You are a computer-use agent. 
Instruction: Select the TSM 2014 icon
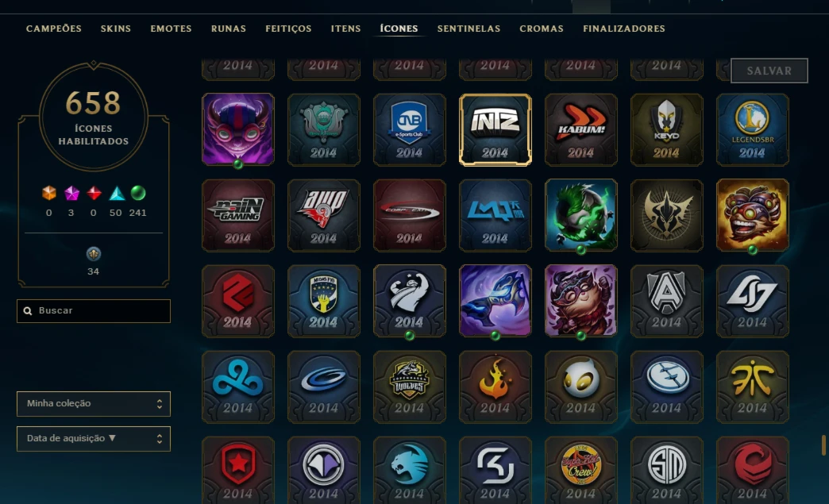click(667, 470)
